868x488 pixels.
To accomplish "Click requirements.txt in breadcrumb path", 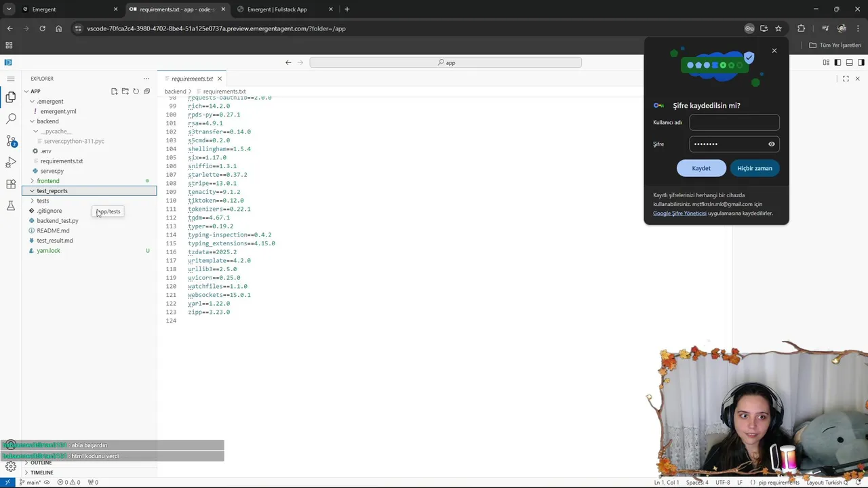I will [x=224, y=91].
